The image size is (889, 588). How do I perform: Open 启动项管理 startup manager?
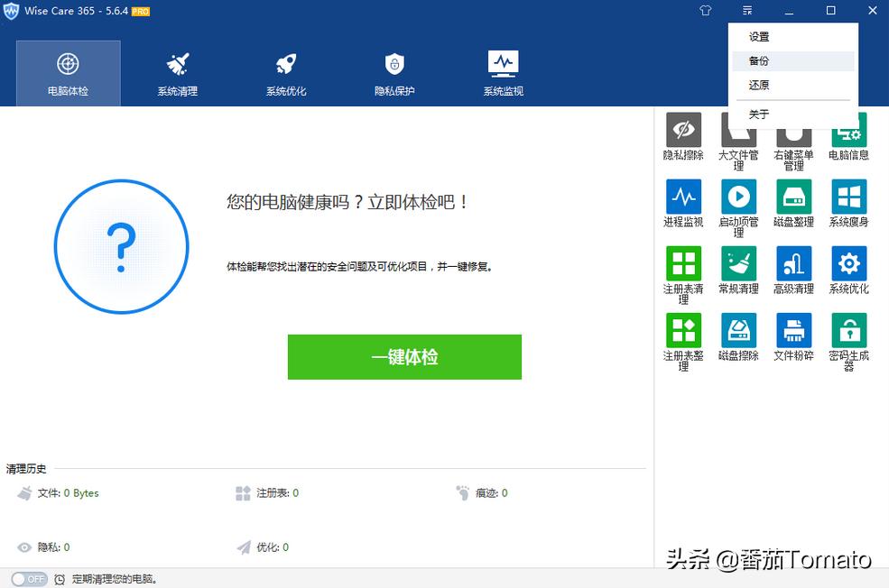(x=738, y=203)
